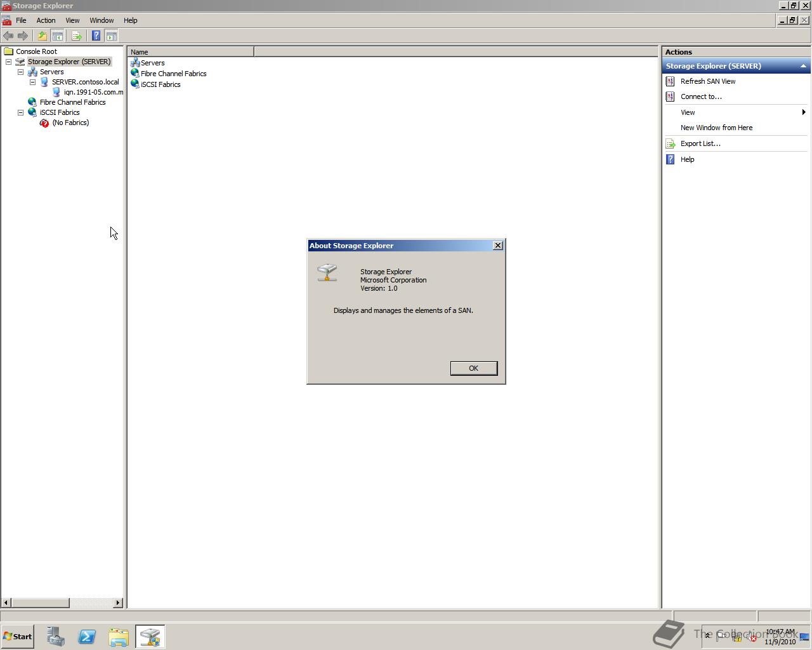Collapse the Storage Explorer (SERVER) node
The image size is (812, 650).
[x=8, y=62]
